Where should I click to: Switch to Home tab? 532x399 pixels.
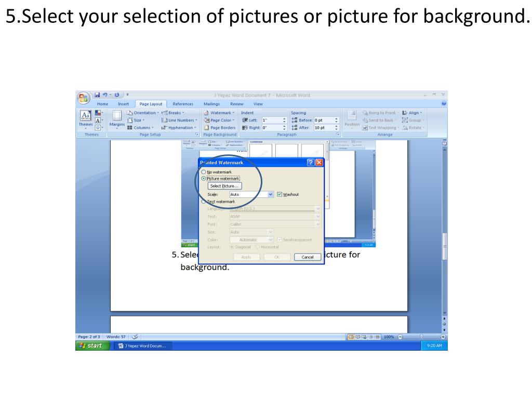(102, 104)
